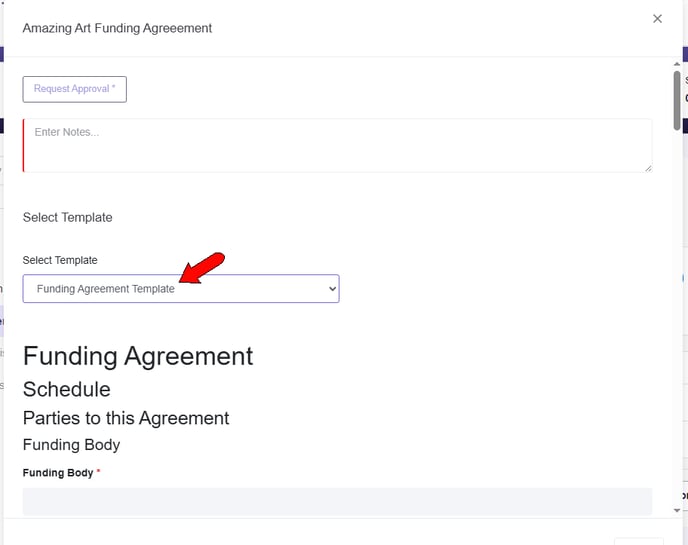Click into the Funding Body input field
The width and height of the screenshot is (688, 545).
click(337, 501)
